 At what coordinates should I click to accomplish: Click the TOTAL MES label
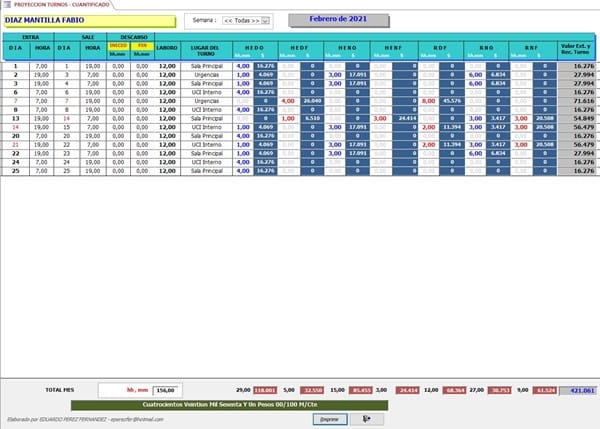[60, 390]
